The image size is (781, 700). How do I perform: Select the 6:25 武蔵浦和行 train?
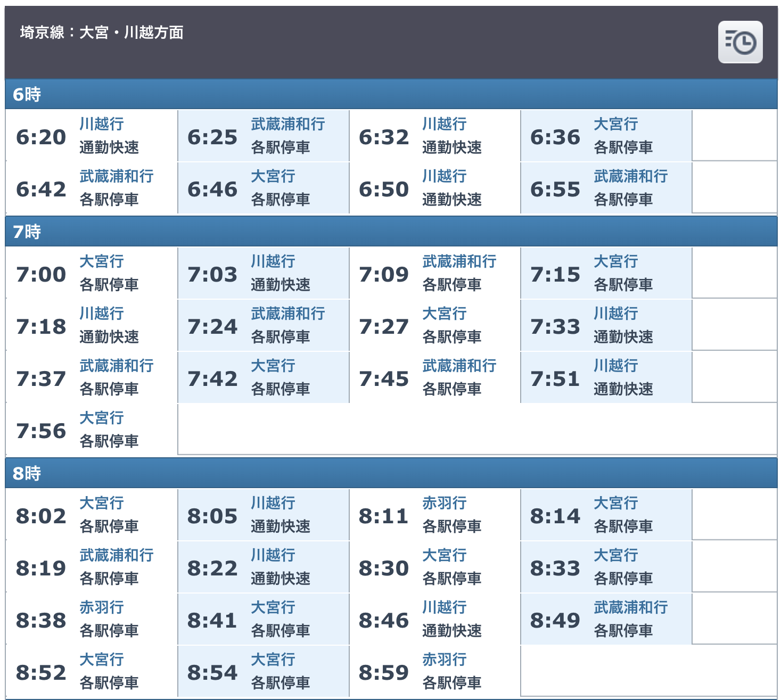(263, 136)
